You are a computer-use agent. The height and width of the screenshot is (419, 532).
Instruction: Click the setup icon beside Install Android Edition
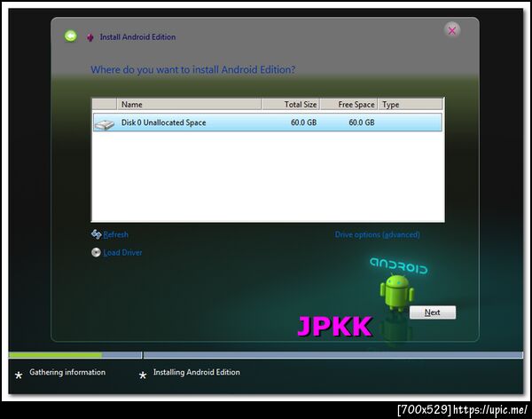(x=90, y=37)
